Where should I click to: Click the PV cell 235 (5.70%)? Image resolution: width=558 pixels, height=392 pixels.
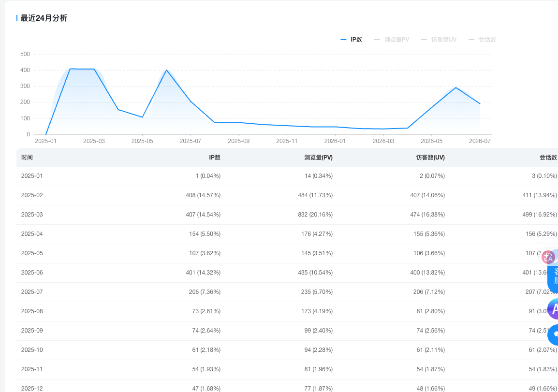(x=317, y=292)
